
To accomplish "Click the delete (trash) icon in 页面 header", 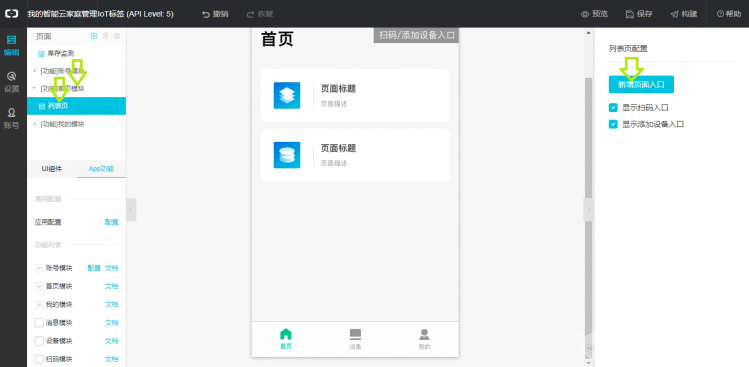I will click(x=106, y=36).
